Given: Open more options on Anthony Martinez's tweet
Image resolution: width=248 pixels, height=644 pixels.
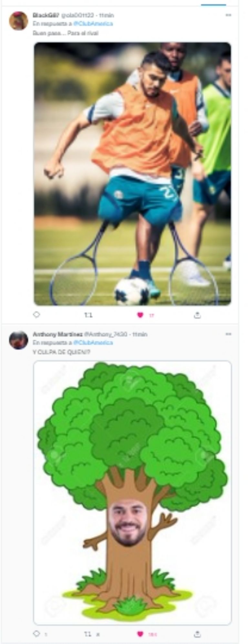Looking at the screenshot, I should (x=228, y=334).
